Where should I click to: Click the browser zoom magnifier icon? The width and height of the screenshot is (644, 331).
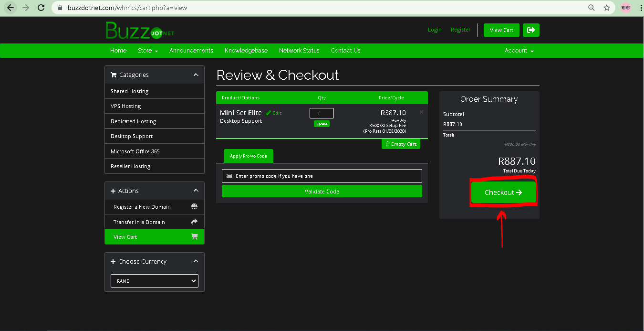[592, 8]
